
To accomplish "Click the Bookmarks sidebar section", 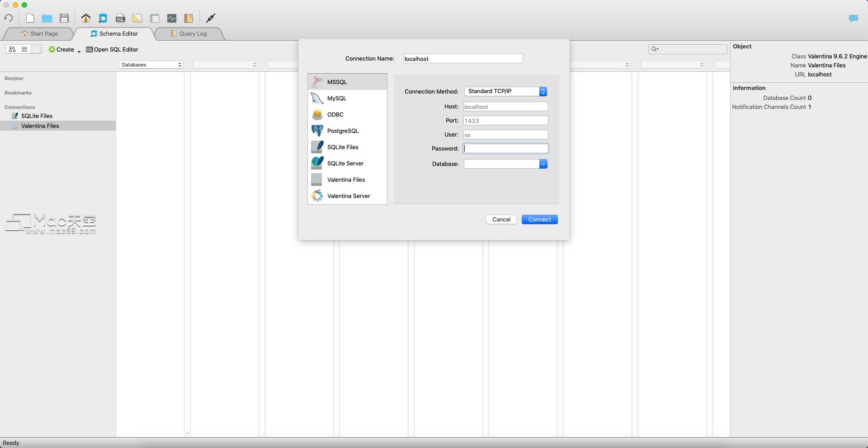I will 18,93.
